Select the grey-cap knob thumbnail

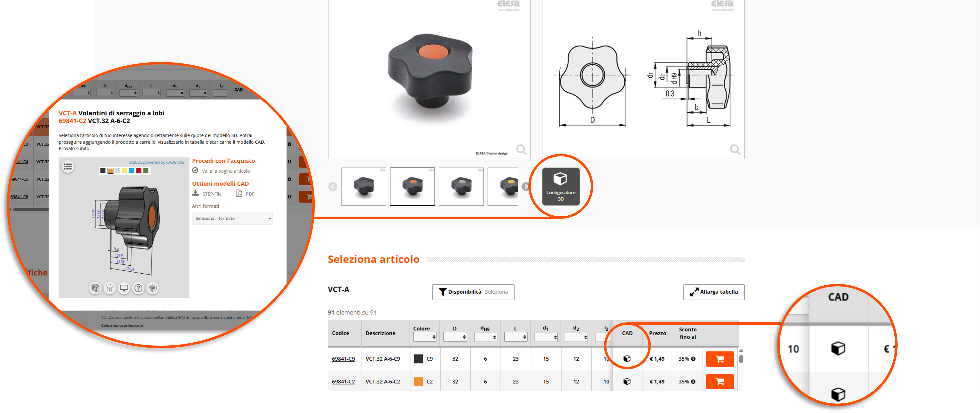363,187
